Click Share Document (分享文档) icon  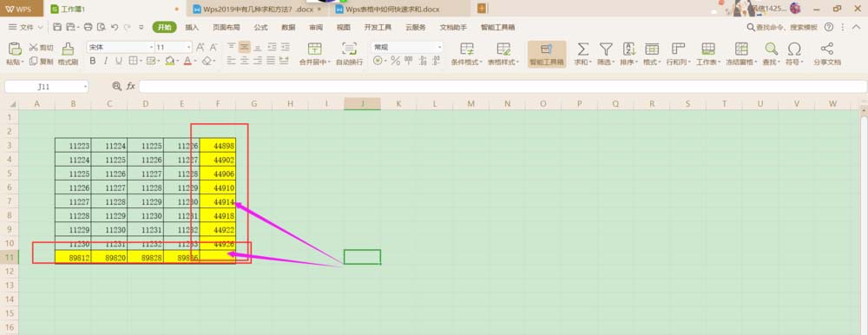point(827,49)
